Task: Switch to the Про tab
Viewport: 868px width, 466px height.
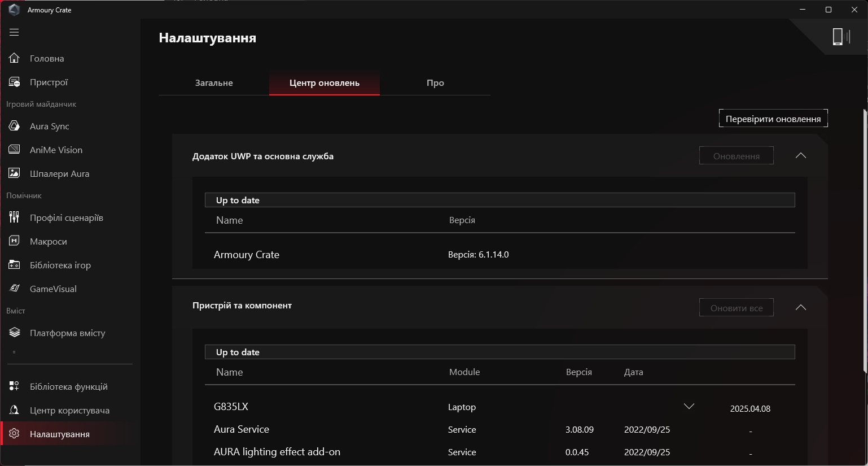Action: point(435,83)
